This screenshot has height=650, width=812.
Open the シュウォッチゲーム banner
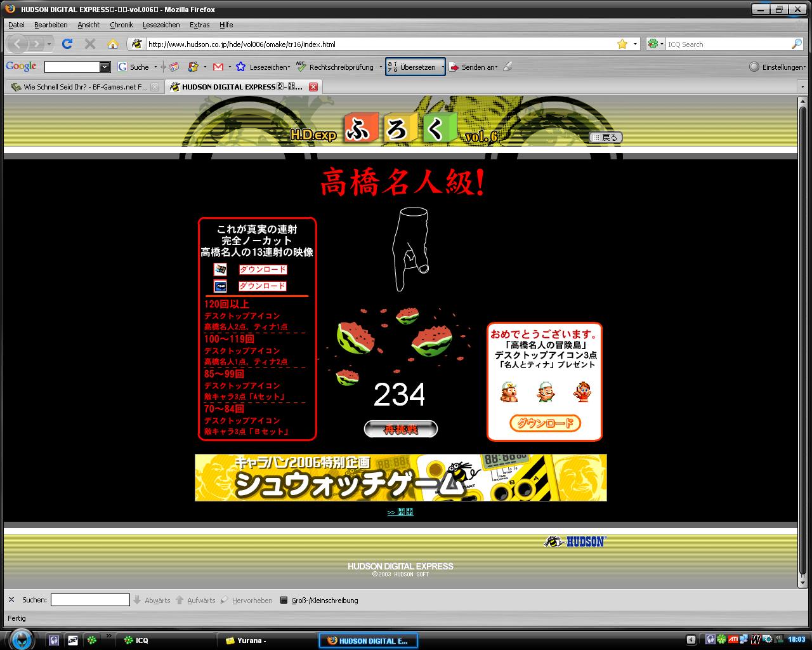(x=401, y=477)
